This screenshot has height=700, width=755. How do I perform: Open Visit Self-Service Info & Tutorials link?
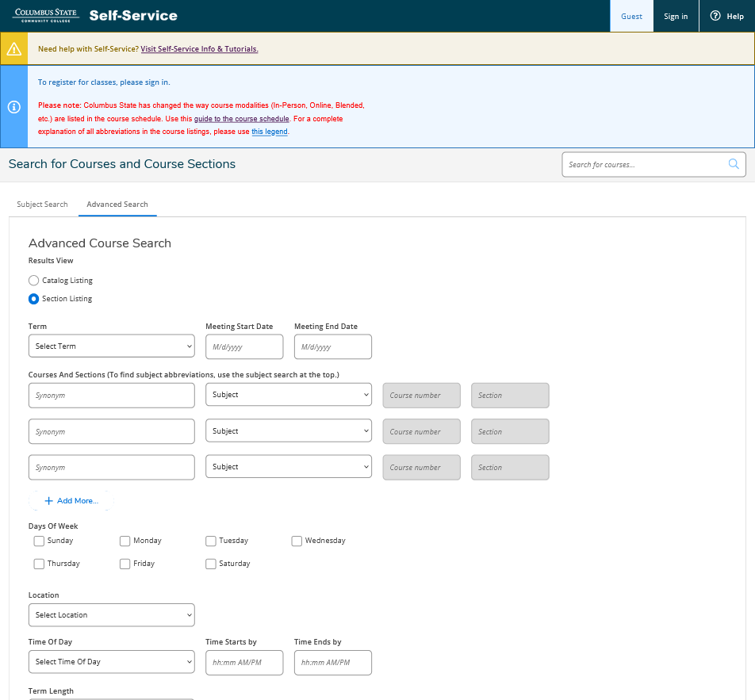click(x=199, y=49)
